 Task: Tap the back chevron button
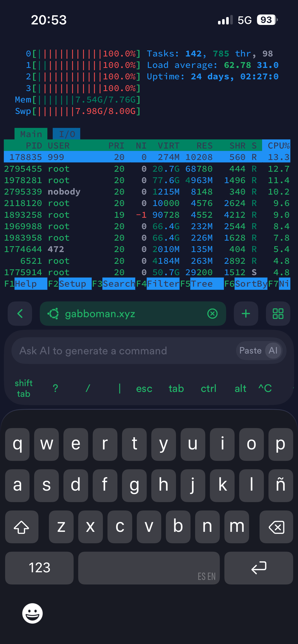tap(20, 314)
